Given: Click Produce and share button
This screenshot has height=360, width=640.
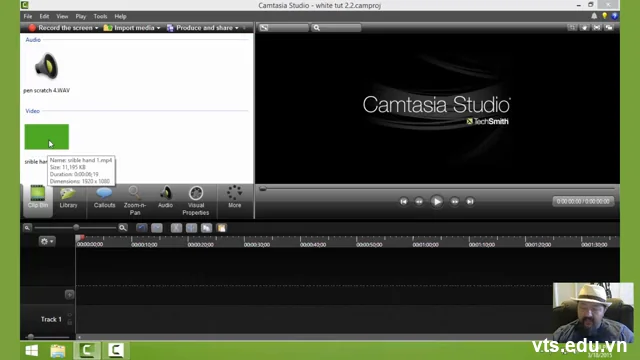Looking at the screenshot, I should [x=200, y=28].
